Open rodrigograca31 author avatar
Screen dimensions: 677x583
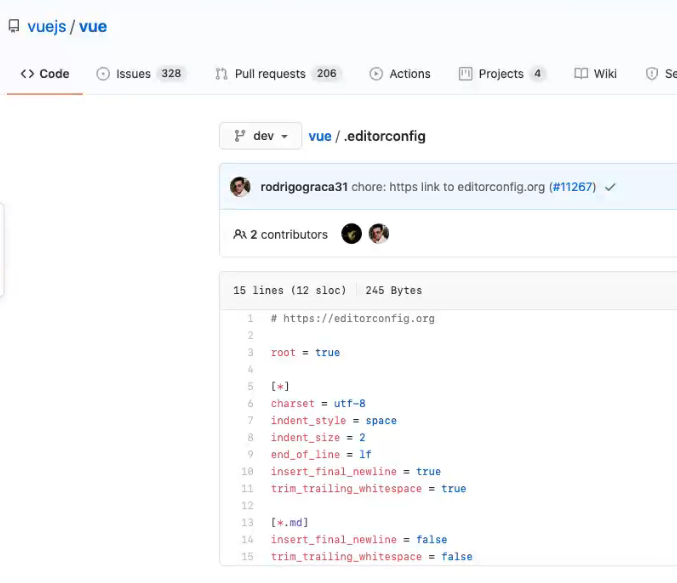(x=240, y=187)
